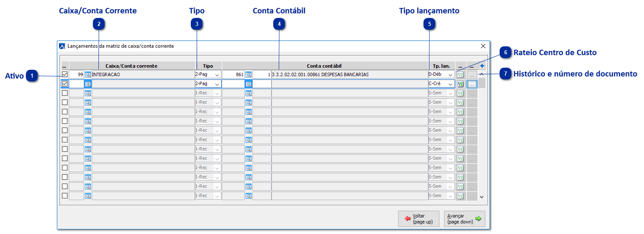Open the D-Déb Tp. lan. dropdown
Image resolution: width=644 pixels, height=234 pixels.
click(451, 74)
